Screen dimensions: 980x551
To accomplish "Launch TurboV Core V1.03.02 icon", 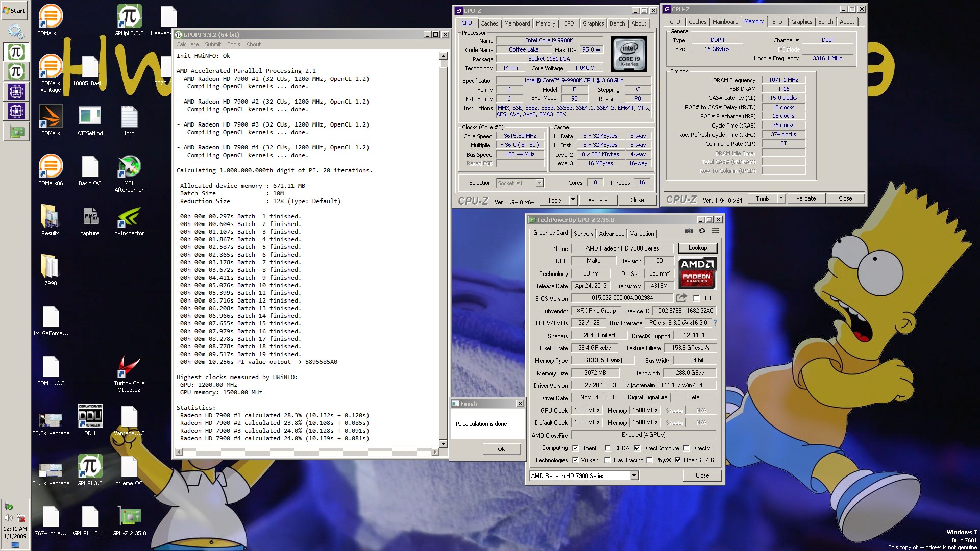I will click(x=129, y=373).
